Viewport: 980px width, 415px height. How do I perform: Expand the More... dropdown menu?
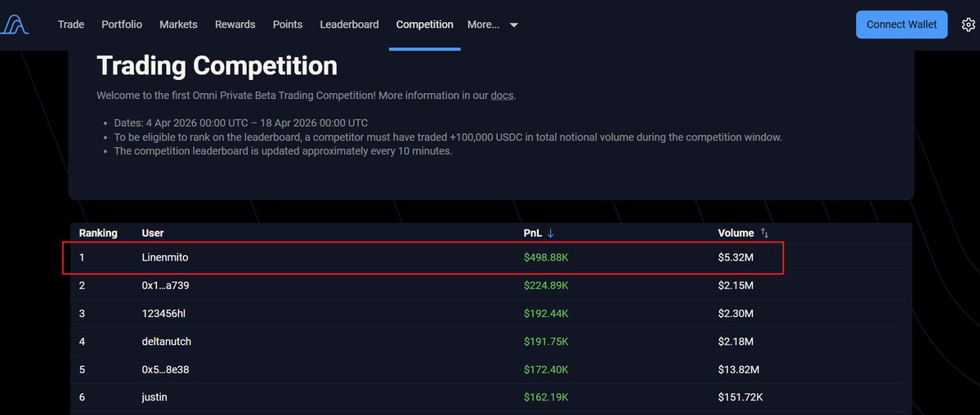492,25
